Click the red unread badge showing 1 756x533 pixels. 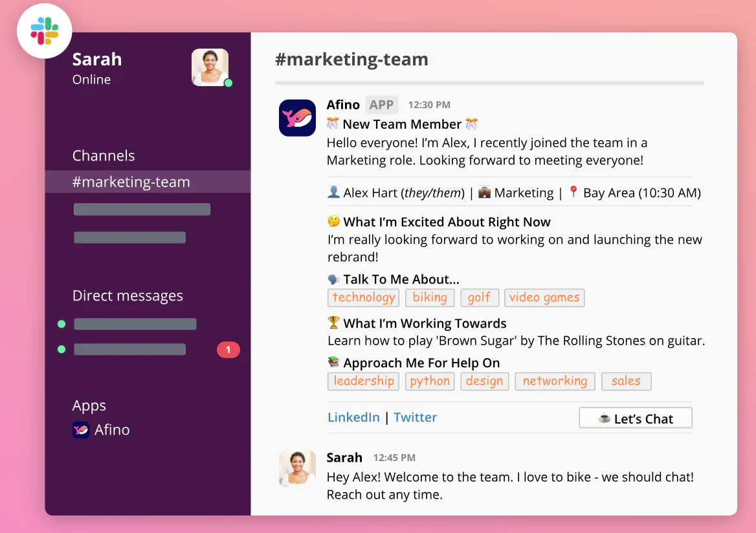pos(228,349)
